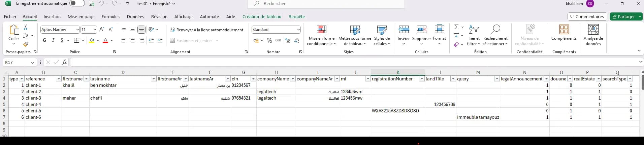Open the font size dropdown

[x=95, y=30]
